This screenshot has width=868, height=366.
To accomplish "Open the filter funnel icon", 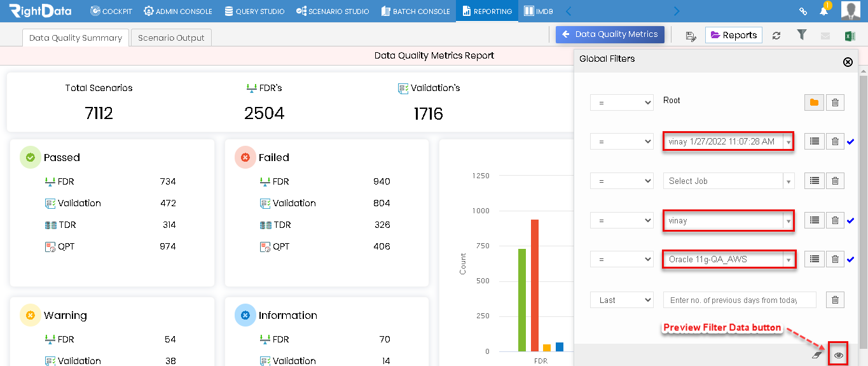I will [x=802, y=35].
